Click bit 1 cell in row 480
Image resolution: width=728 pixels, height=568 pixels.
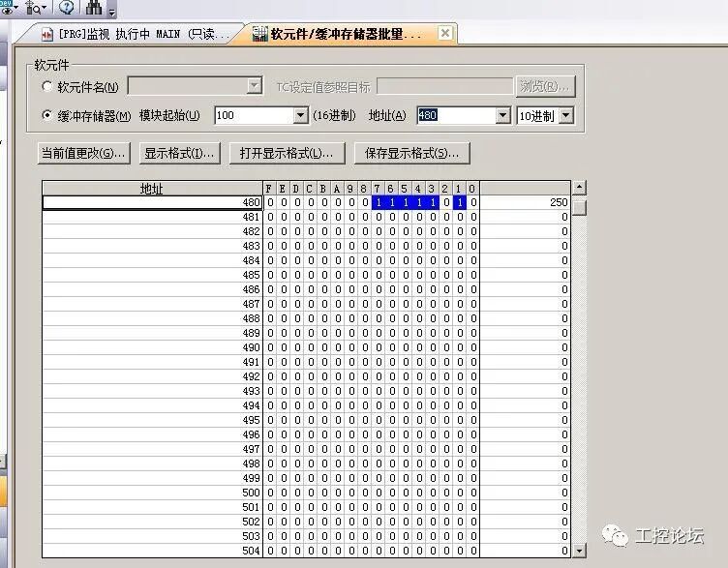click(460, 202)
